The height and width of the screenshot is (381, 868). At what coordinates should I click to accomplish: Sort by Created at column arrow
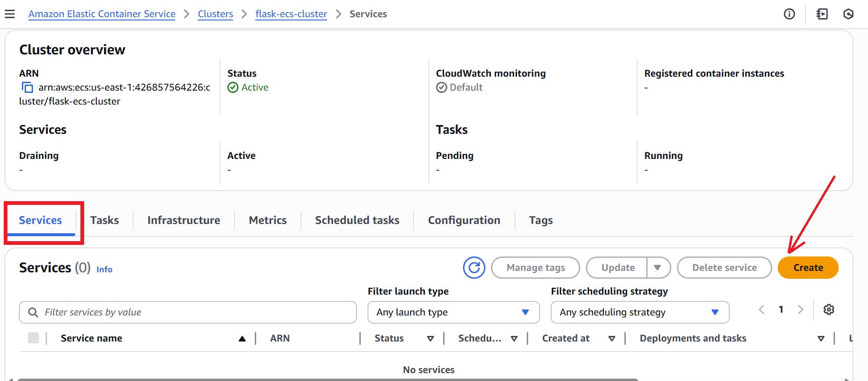[x=612, y=339]
